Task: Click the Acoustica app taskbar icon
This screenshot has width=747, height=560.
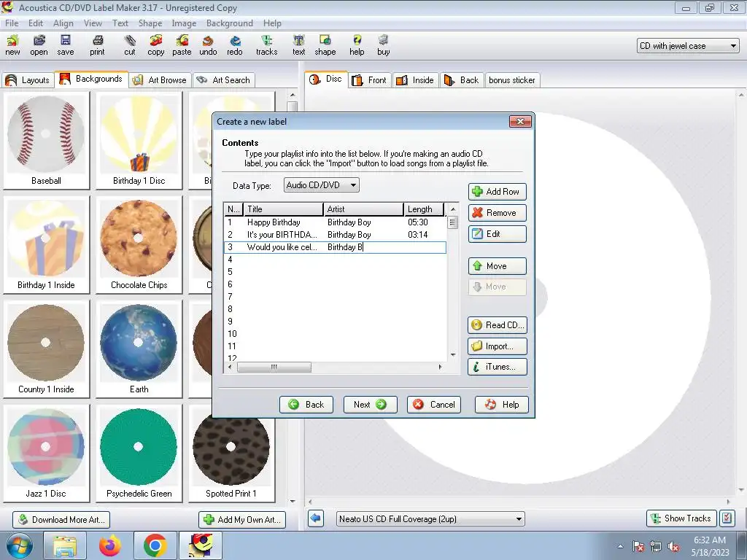Action: click(x=201, y=545)
